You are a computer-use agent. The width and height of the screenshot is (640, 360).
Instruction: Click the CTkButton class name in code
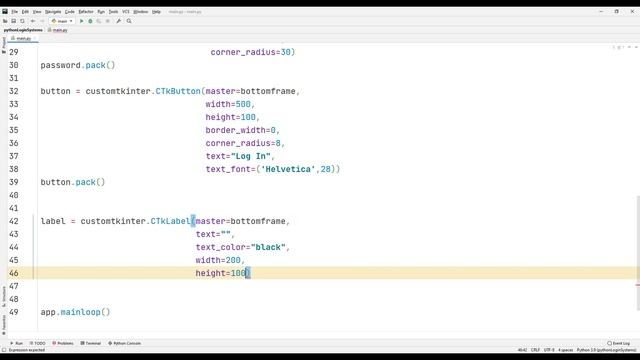[x=178, y=91]
